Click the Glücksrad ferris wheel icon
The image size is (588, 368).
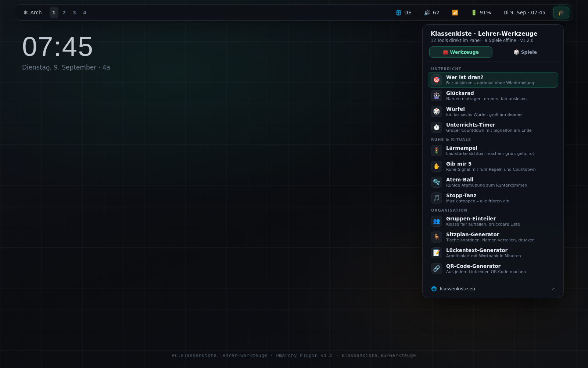437,96
